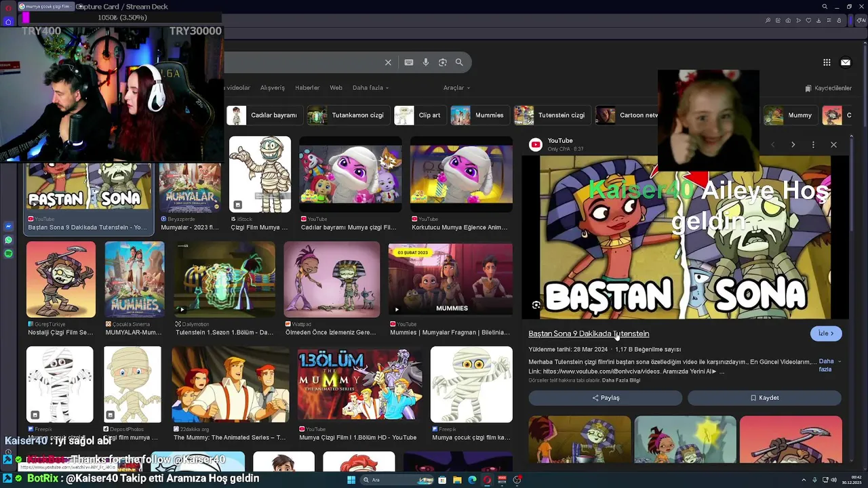This screenshot has height=488, width=868.
Task: Open Windows Start menu
Action: point(351,480)
